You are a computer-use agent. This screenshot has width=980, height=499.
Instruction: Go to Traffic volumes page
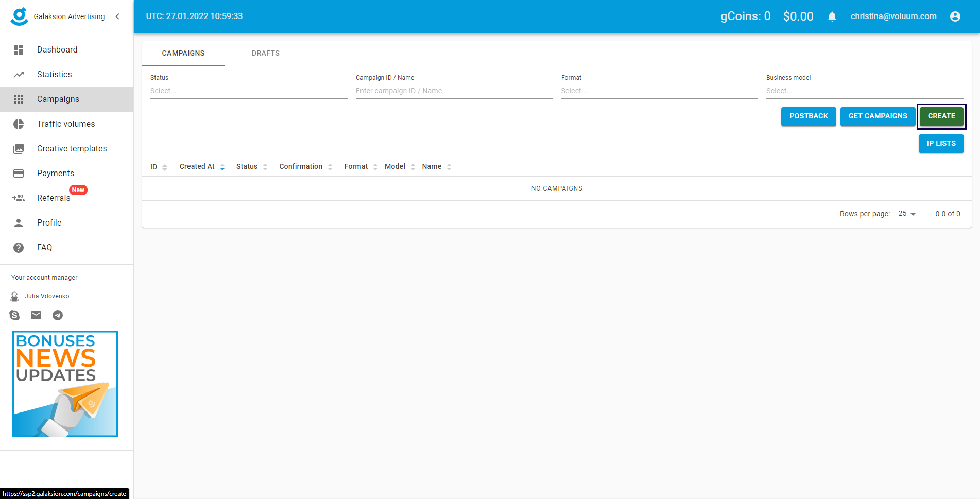pyautogui.click(x=66, y=124)
